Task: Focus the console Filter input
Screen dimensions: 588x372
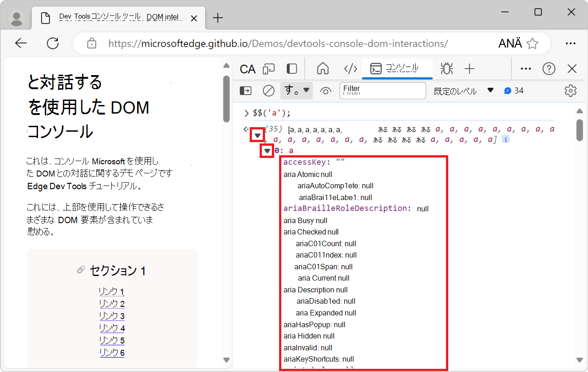Action: pos(383,91)
